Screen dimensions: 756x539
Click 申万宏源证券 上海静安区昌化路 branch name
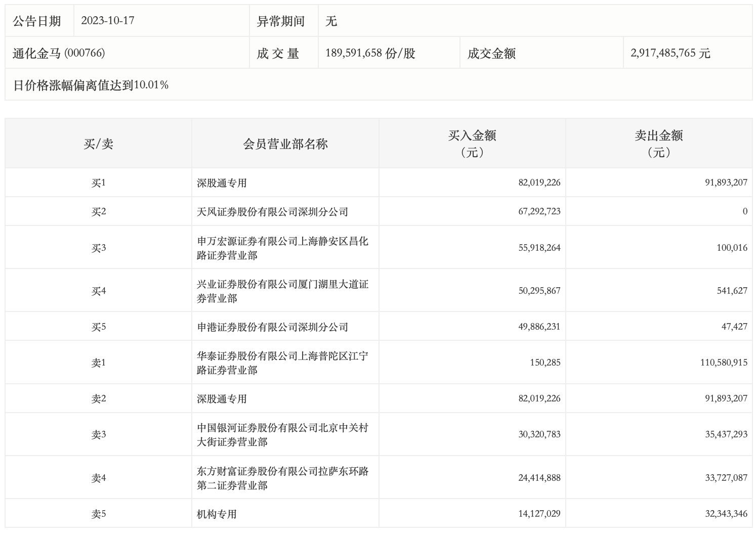click(x=282, y=248)
